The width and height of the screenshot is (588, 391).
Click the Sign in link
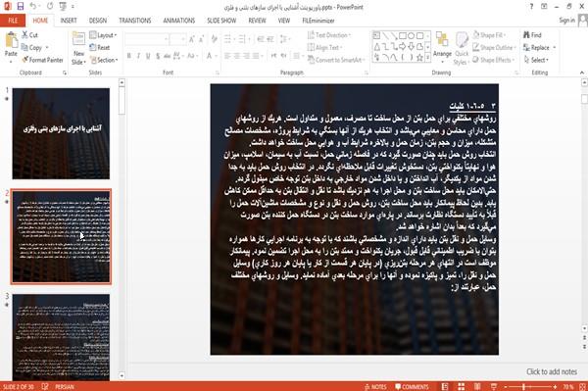click(x=566, y=21)
